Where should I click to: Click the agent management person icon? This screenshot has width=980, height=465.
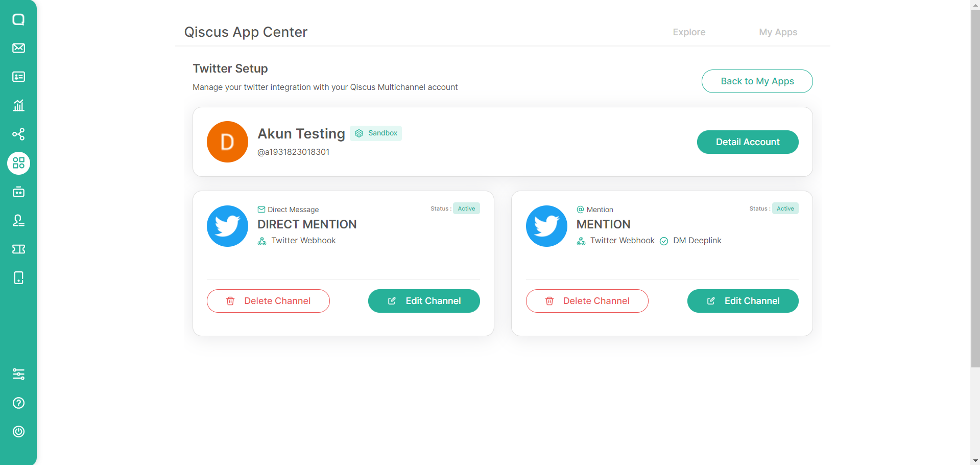pyautogui.click(x=18, y=220)
